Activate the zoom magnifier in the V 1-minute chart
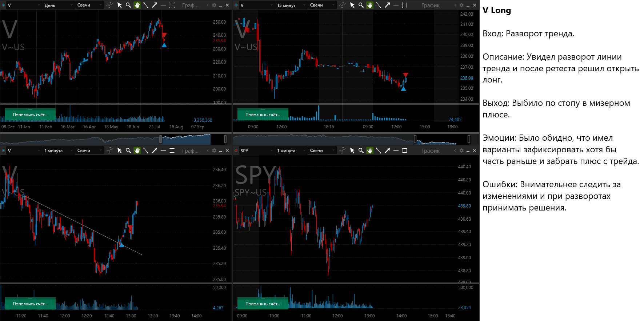 (x=128, y=151)
